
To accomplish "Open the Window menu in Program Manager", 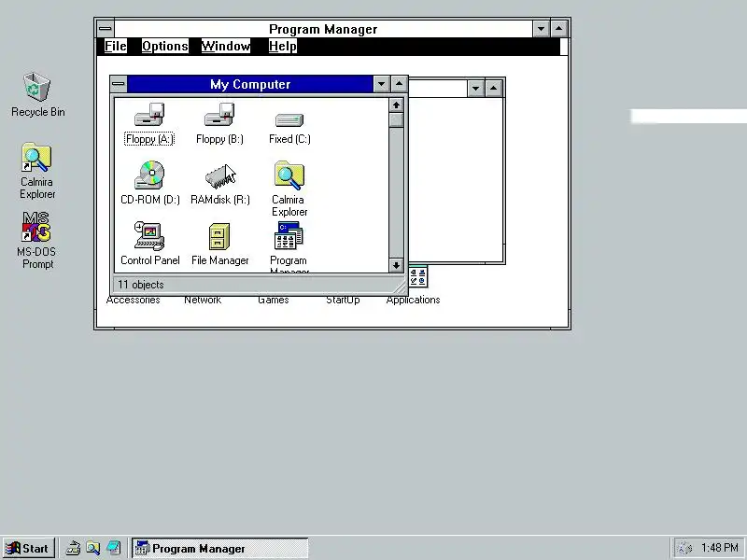I will [225, 46].
